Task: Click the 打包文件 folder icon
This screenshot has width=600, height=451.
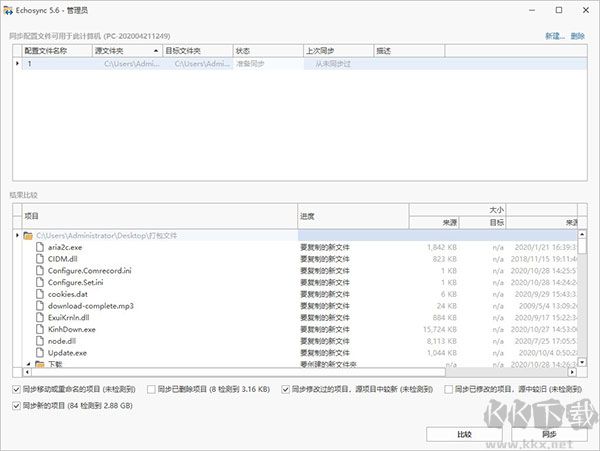Action: click(28, 235)
